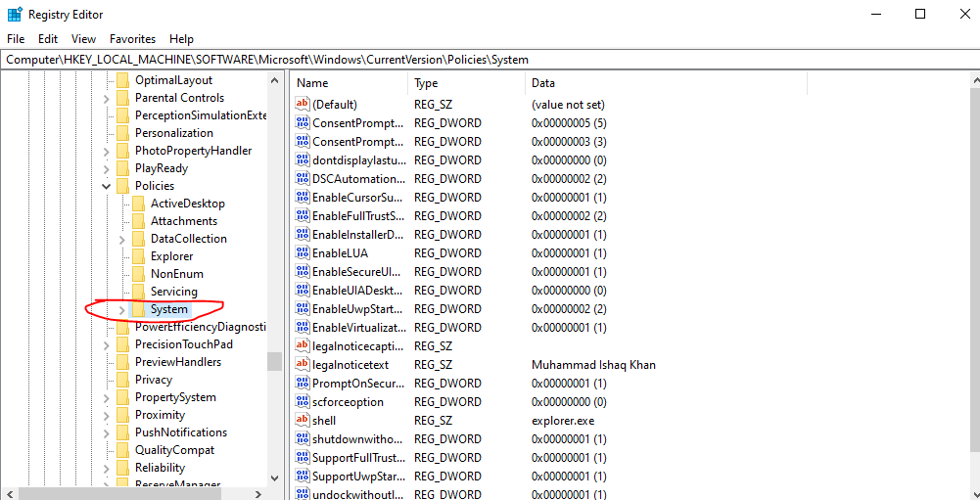Select the SupportUwpStar... value name
Viewport: 980px width, 500px height.
[x=358, y=477]
